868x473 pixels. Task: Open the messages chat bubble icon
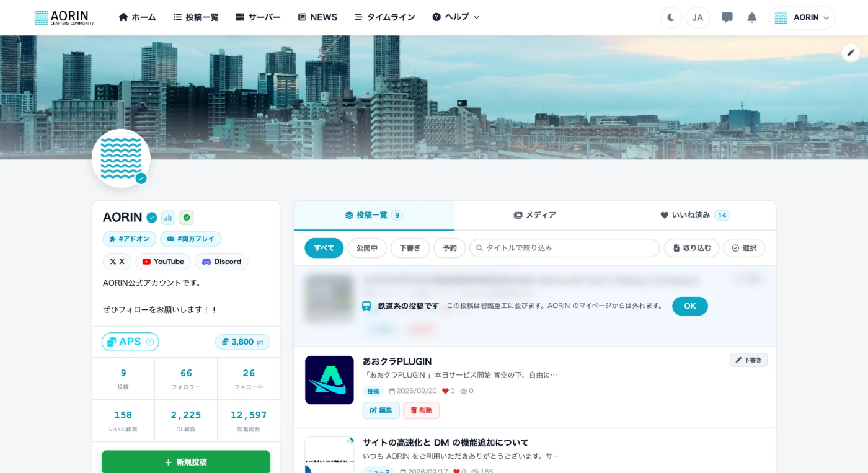[727, 17]
